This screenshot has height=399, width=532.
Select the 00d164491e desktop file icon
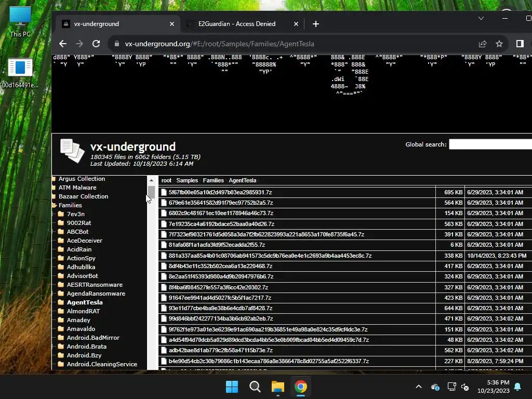(20, 73)
